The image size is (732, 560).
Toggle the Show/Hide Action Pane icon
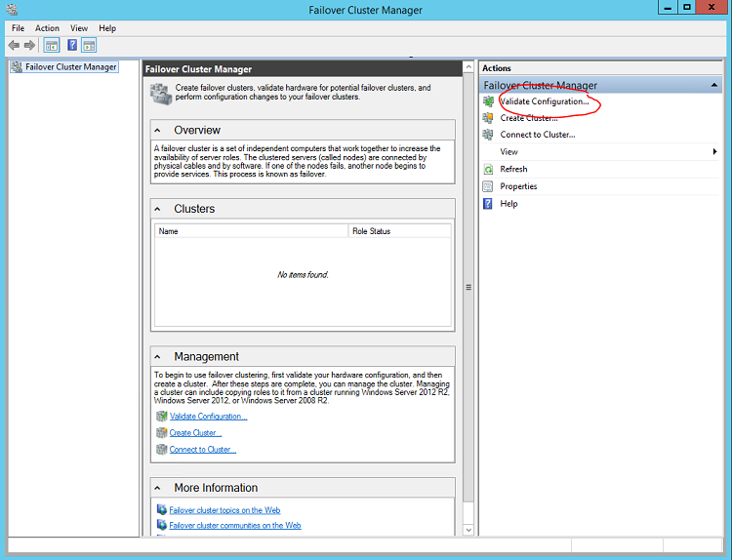(x=89, y=45)
